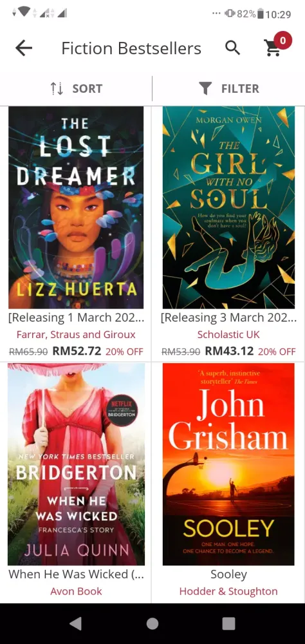Viewport: 305px width, 644px height.
Task: Select the Bridgerton book cover
Action: 76,464
